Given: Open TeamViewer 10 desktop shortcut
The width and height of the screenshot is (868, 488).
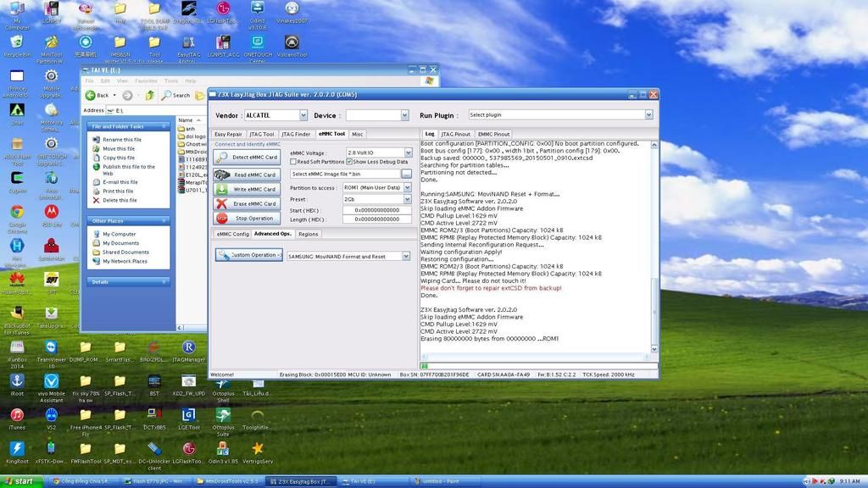Looking at the screenshot, I should pos(51,354).
